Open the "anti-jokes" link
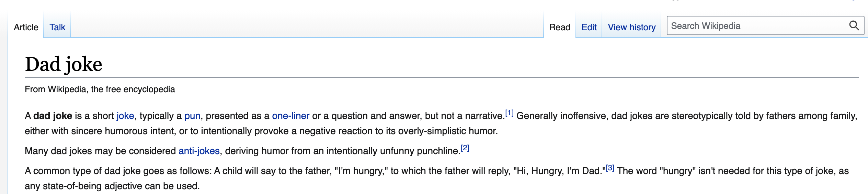This screenshot has height=194, width=868. (199, 151)
